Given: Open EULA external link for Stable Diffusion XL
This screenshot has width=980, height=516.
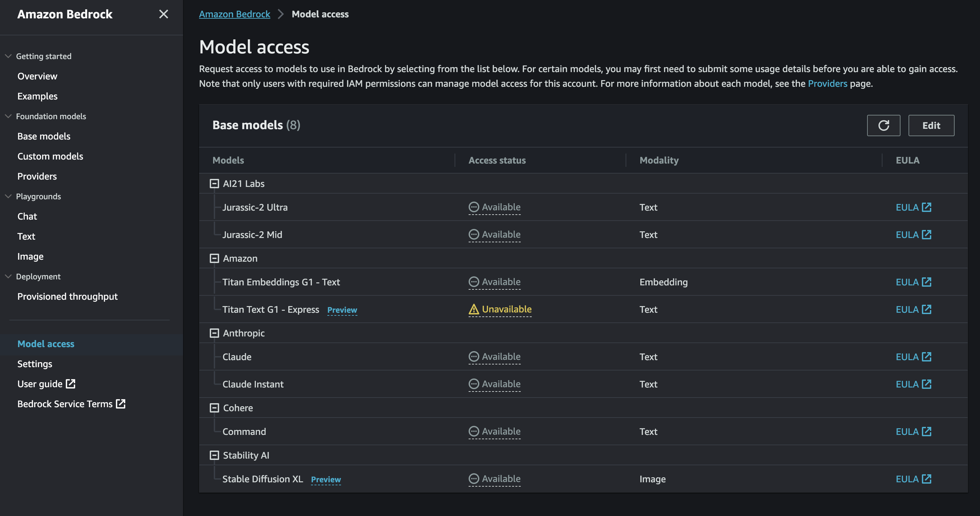Looking at the screenshot, I should (x=913, y=479).
